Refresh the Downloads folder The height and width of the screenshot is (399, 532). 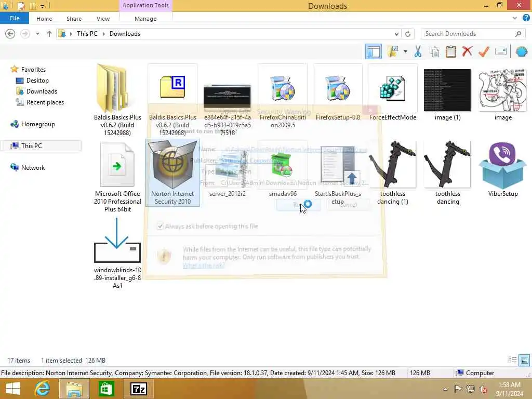pyautogui.click(x=408, y=34)
